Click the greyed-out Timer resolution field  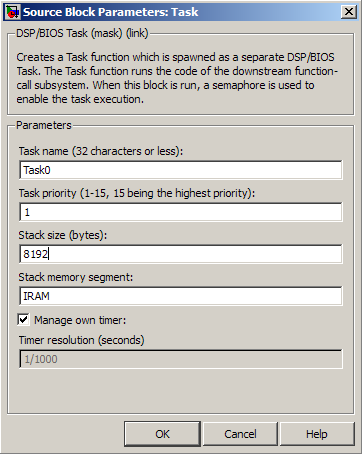181,359
